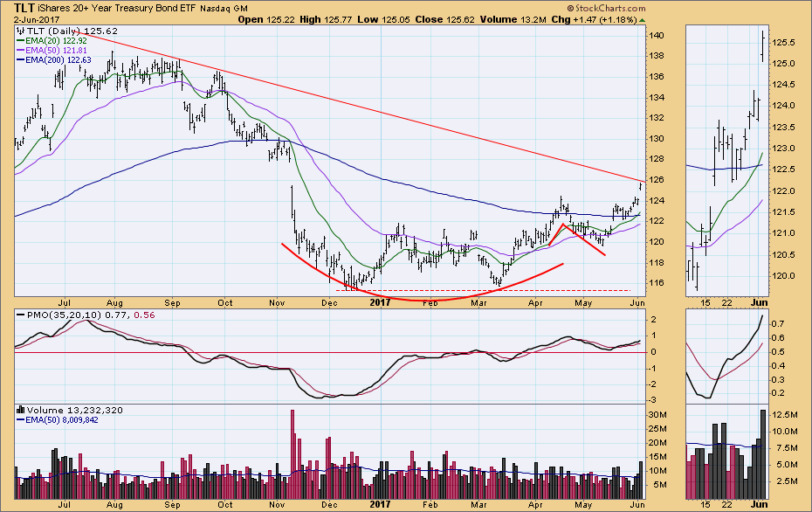
Task: Click the volume EMA(50) 8,009,842 label
Action: 58,419
